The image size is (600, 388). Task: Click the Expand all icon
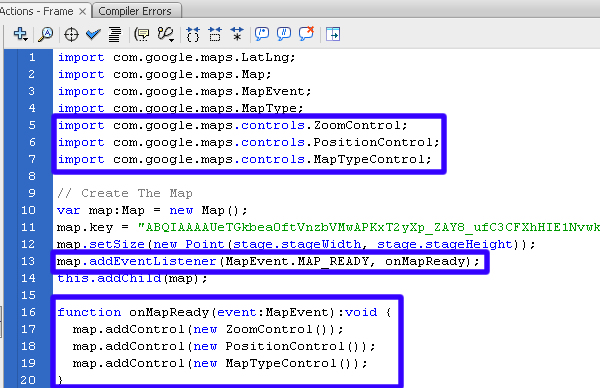tap(237, 34)
